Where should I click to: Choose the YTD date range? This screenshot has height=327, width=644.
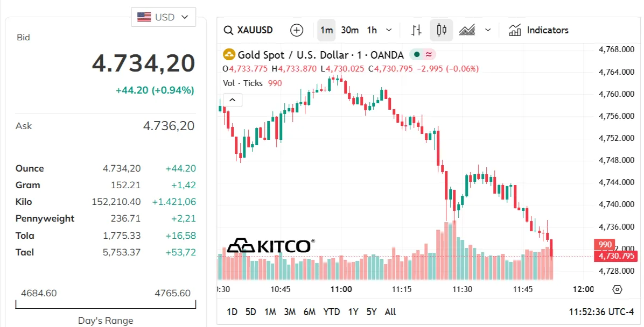point(332,312)
